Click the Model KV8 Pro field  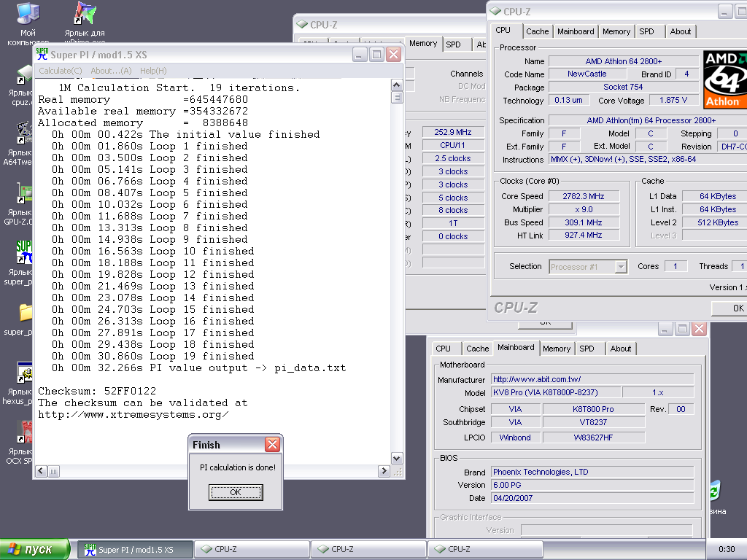pyautogui.click(x=555, y=392)
